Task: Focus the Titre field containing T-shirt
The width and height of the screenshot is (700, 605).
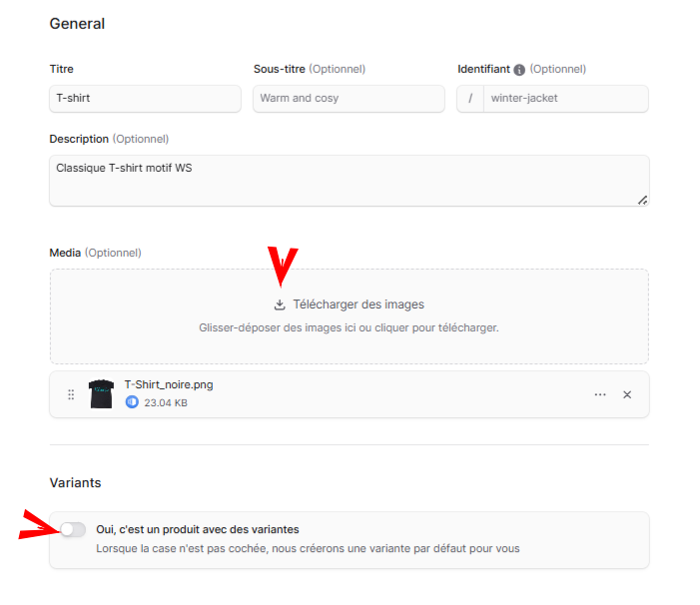Action: tap(145, 99)
